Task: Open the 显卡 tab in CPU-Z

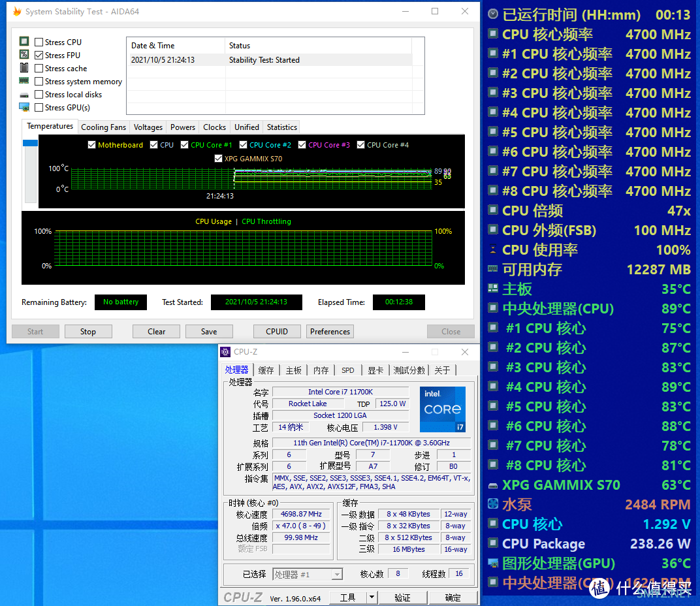Action: 375,370
